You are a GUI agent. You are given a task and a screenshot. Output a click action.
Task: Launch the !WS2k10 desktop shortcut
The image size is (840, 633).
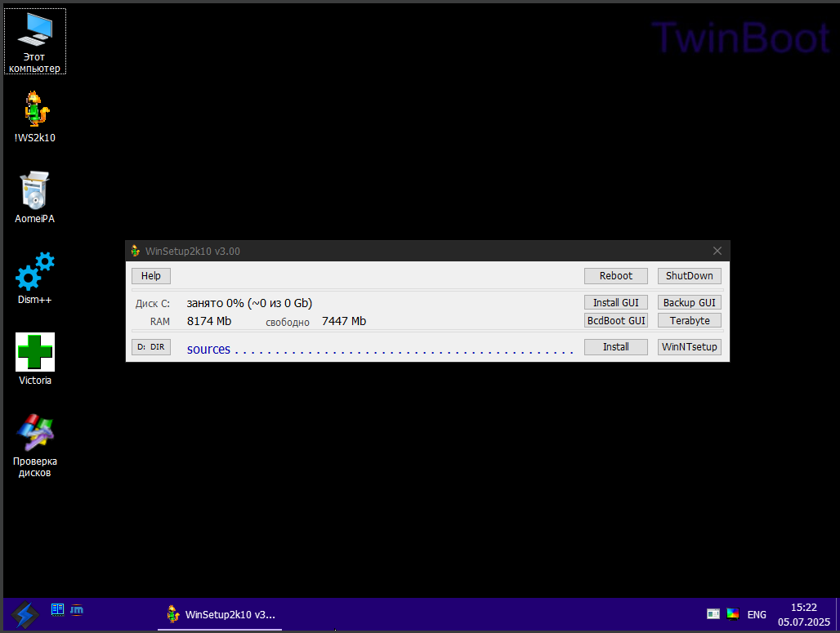(35, 117)
